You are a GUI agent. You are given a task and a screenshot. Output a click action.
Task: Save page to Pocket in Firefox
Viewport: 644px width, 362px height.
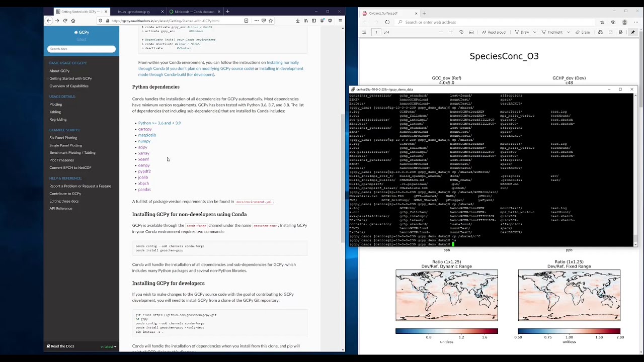click(263, 21)
